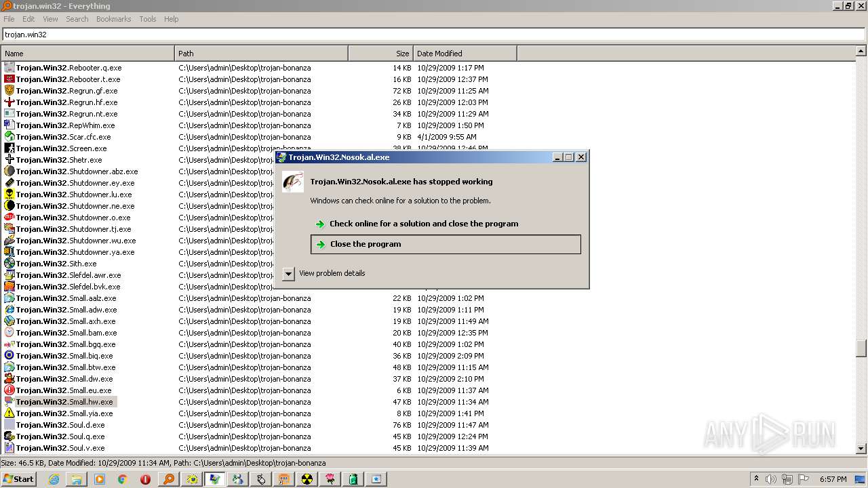Viewport: 868px width, 488px height.
Task: Click the scroll down arrow of results list
Action: coord(861,448)
